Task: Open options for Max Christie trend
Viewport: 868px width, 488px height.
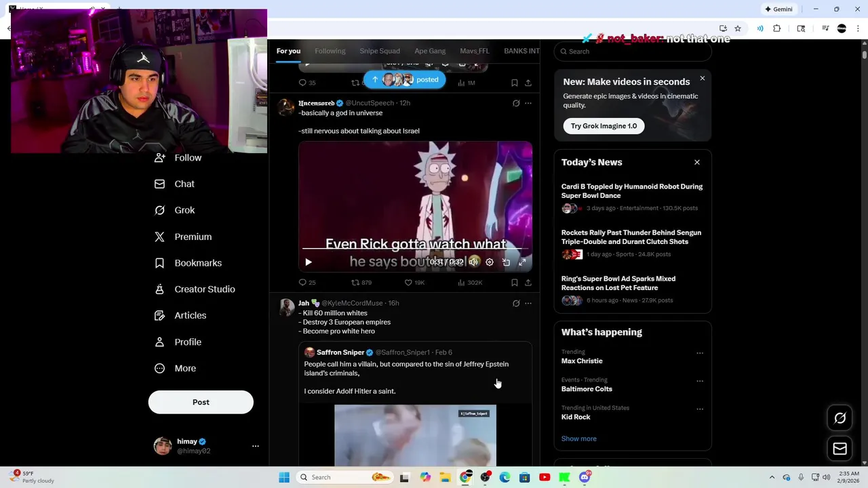Action: tap(700, 353)
